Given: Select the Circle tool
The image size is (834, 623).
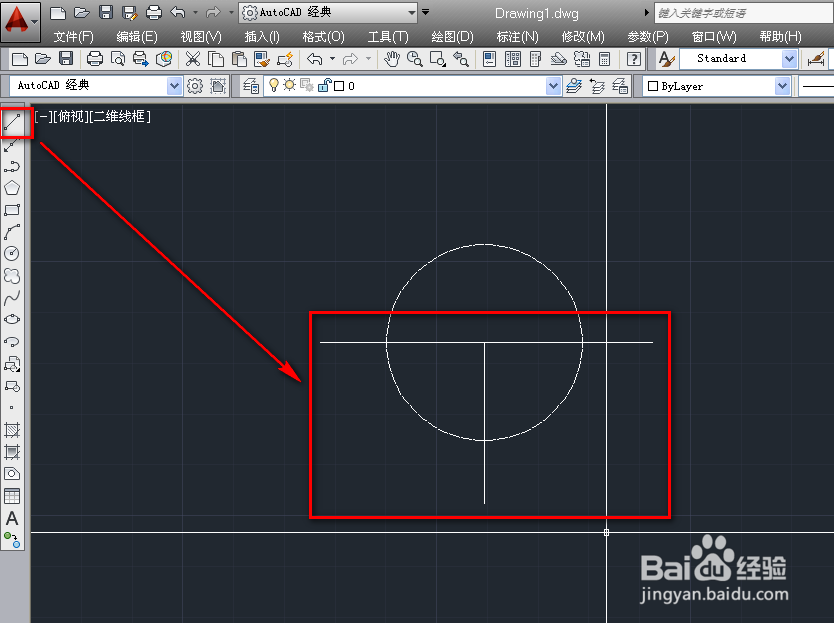Looking at the screenshot, I should pos(12,254).
